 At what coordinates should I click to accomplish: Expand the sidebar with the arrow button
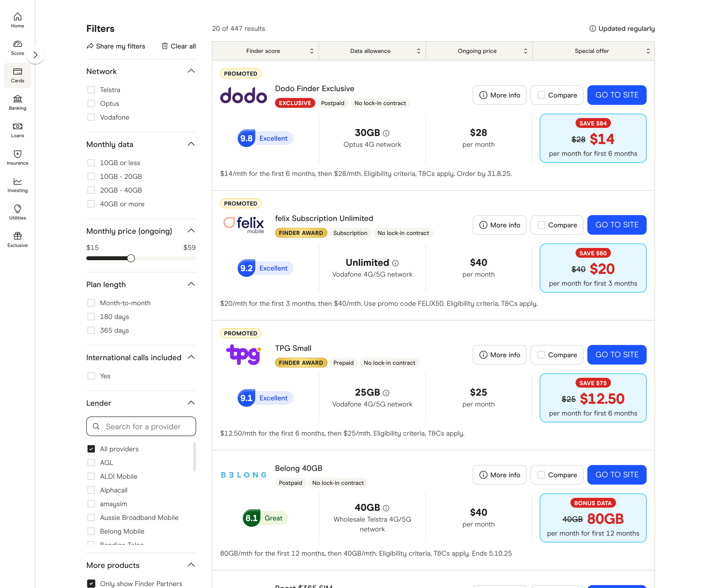tap(35, 55)
